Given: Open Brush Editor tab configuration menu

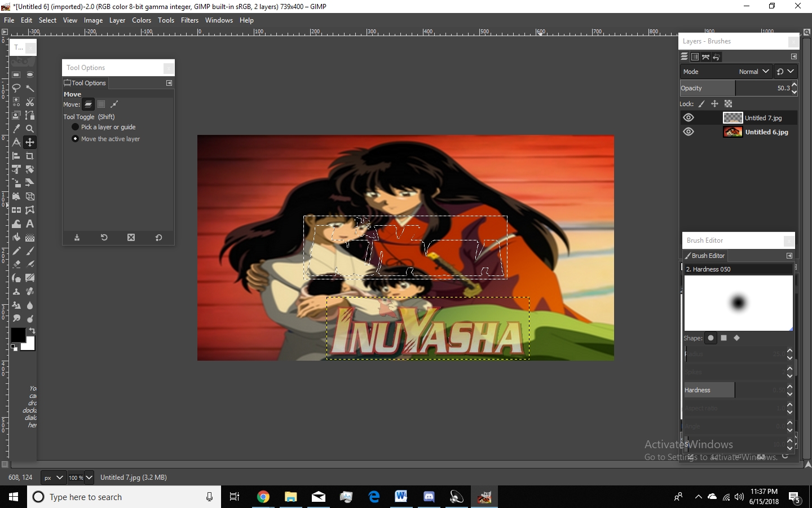Looking at the screenshot, I should (x=789, y=256).
